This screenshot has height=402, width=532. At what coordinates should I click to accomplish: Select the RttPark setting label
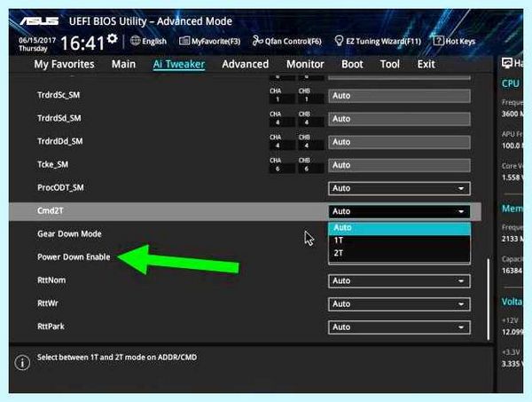click(51, 327)
